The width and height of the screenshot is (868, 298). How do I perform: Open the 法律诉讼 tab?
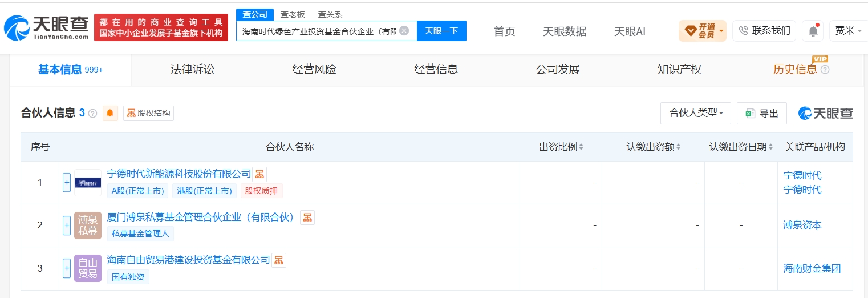tap(192, 70)
